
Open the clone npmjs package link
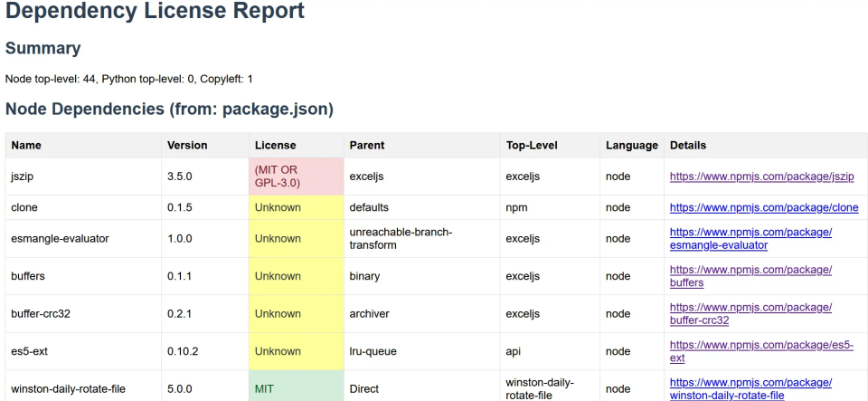pyautogui.click(x=763, y=207)
